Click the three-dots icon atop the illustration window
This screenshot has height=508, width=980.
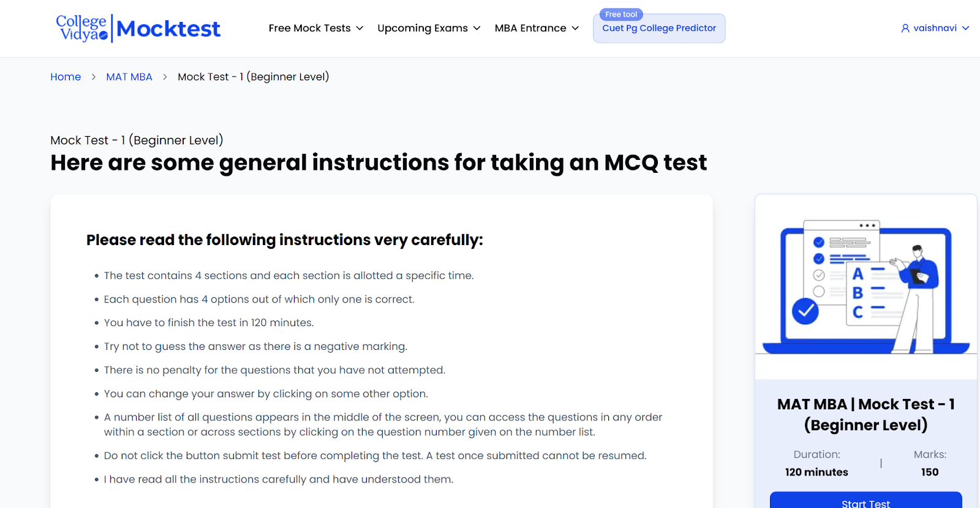pos(867,226)
